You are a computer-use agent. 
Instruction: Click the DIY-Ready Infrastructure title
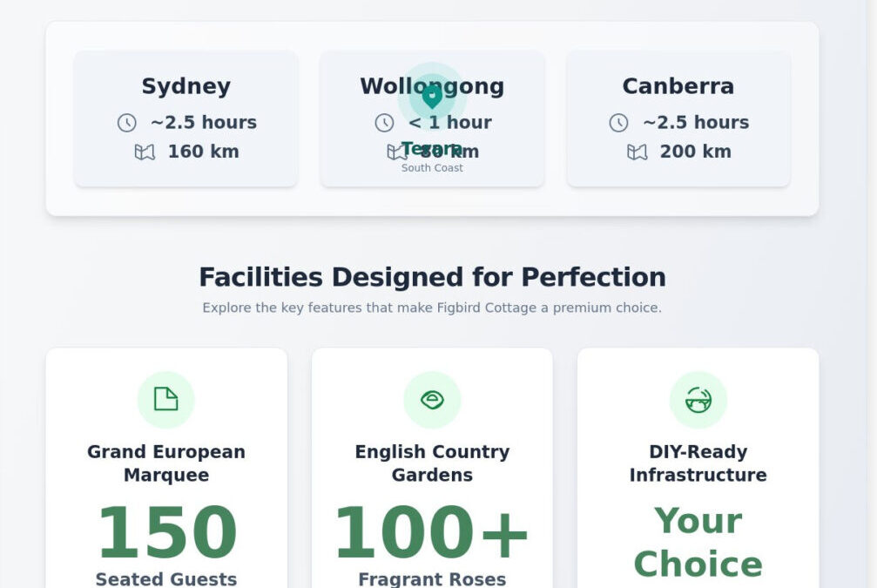[698, 463]
